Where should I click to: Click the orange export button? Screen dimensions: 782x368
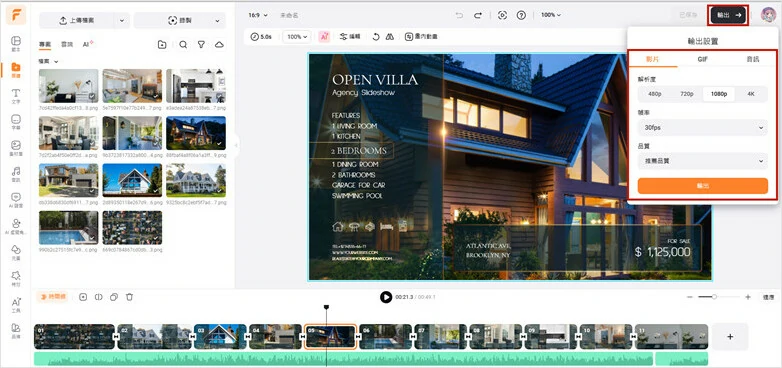[x=703, y=185]
